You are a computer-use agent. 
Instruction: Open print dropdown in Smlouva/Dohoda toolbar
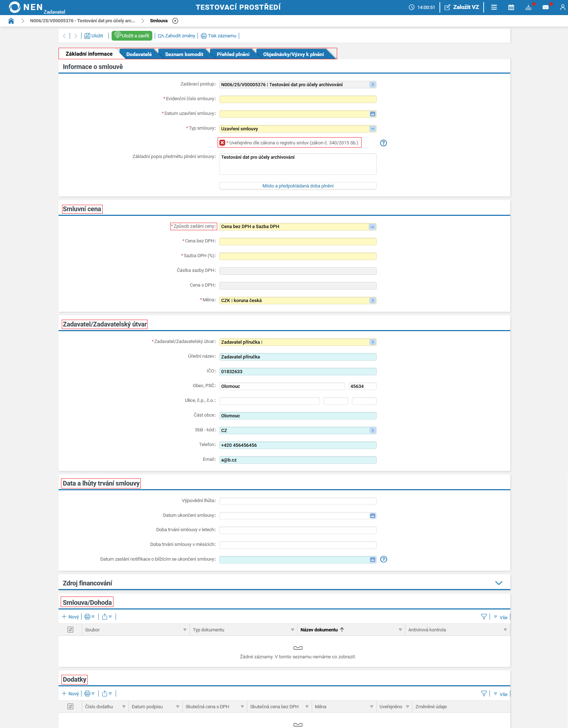click(89, 617)
